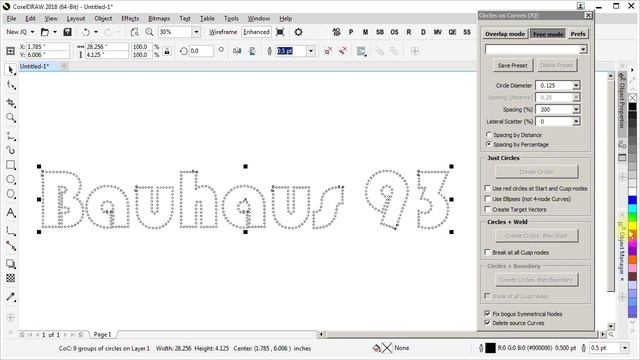The width and height of the screenshot is (640, 360).
Task: Click the SB macro toolbar button
Action: [380, 32]
